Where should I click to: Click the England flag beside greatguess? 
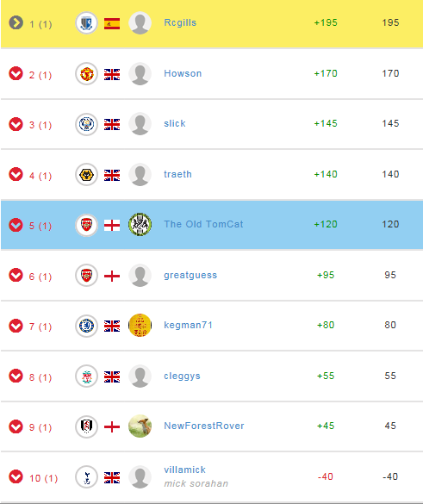pyautogui.click(x=112, y=276)
